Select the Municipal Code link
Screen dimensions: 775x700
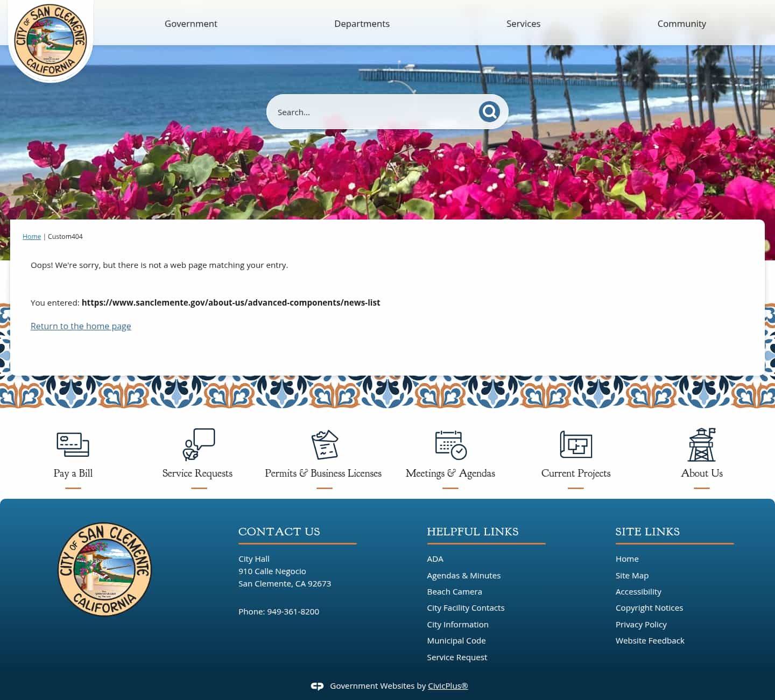point(456,640)
